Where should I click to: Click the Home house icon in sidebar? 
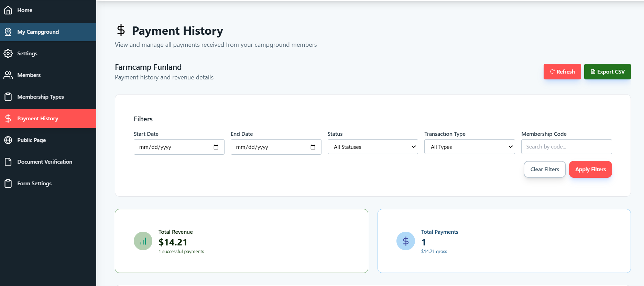click(x=8, y=10)
